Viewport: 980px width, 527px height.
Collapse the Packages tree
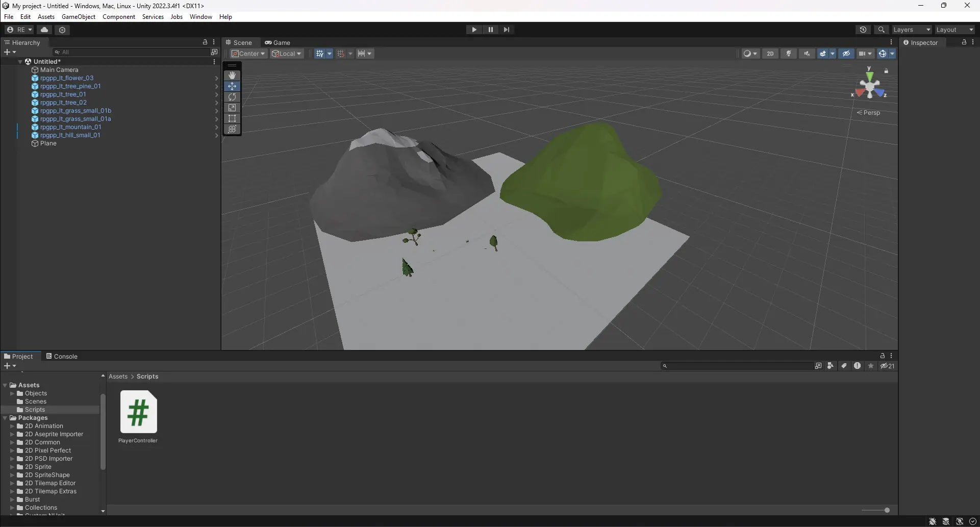[5, 418]
